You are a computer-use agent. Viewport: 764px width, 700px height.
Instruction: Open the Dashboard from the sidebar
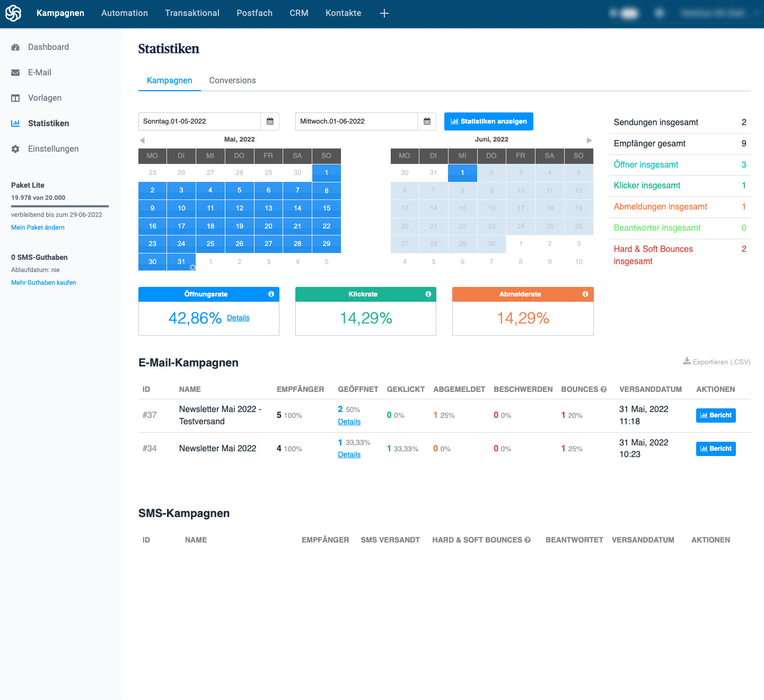click(16, 47)
